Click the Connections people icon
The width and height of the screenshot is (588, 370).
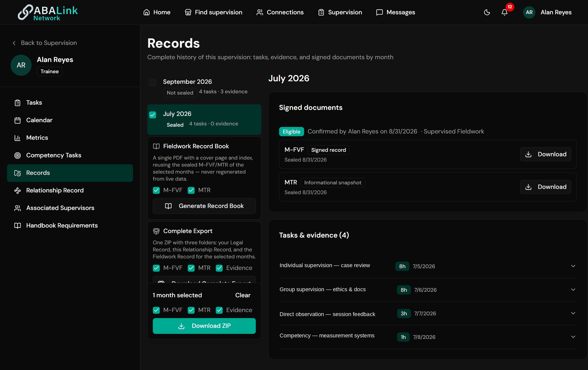click(x=260, y=12)
